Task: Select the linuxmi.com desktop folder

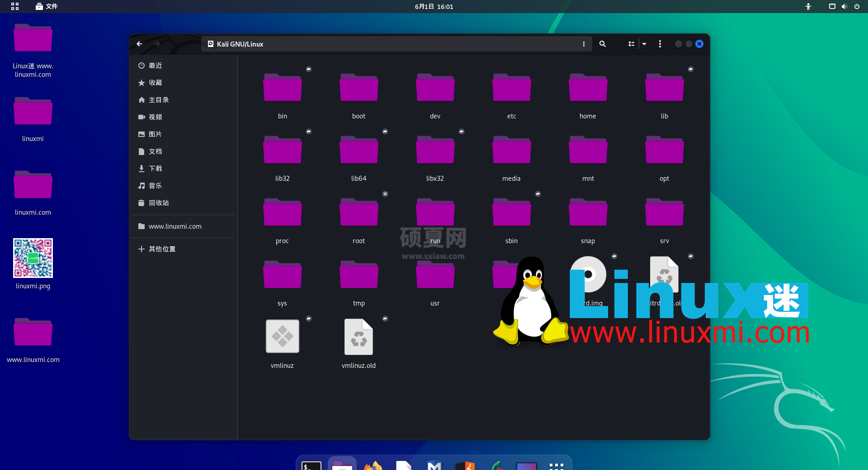Action: (x=33, y=185)
